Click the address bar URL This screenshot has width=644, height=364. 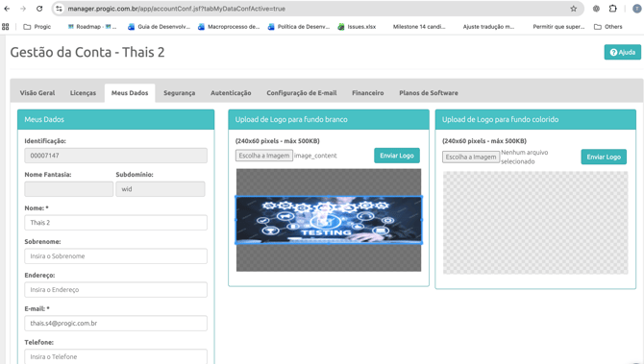[x=177, y=9]
